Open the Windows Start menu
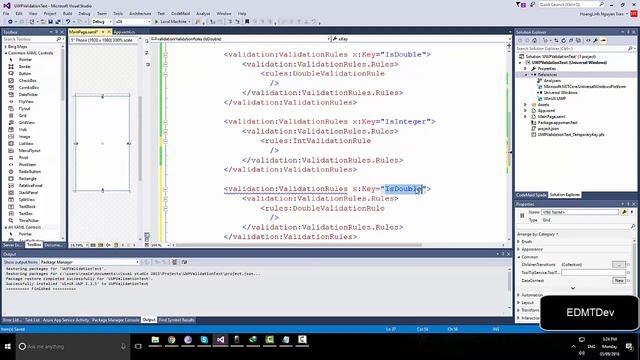The image size is (640, 360). coord(7,346)
